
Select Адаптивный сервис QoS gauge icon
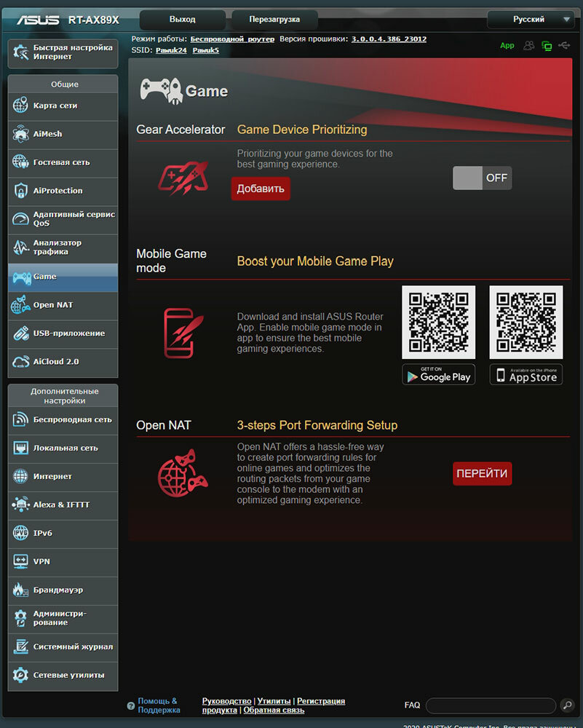[x=20, y=218]
